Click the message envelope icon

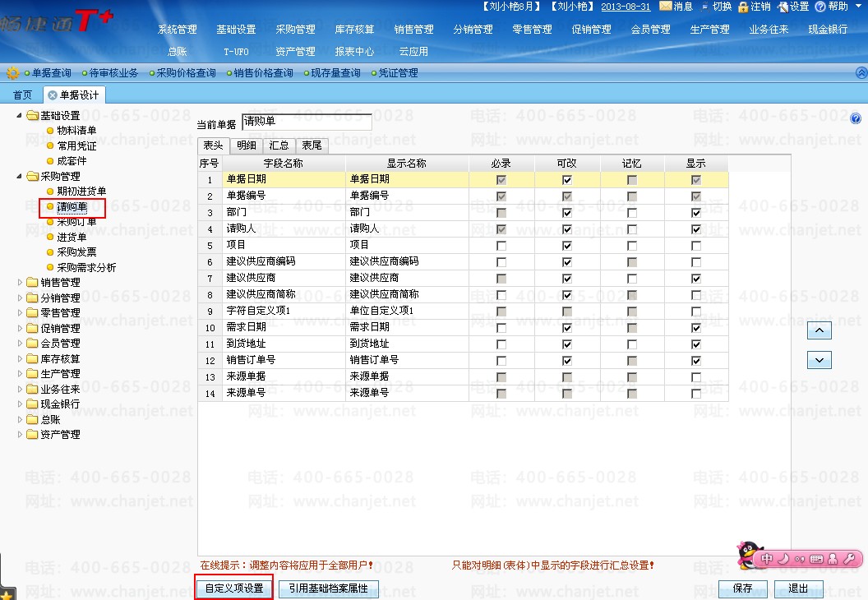point(666,6)
